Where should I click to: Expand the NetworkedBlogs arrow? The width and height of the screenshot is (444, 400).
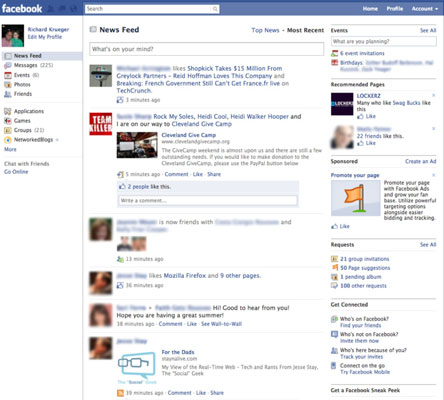[57, 140]
